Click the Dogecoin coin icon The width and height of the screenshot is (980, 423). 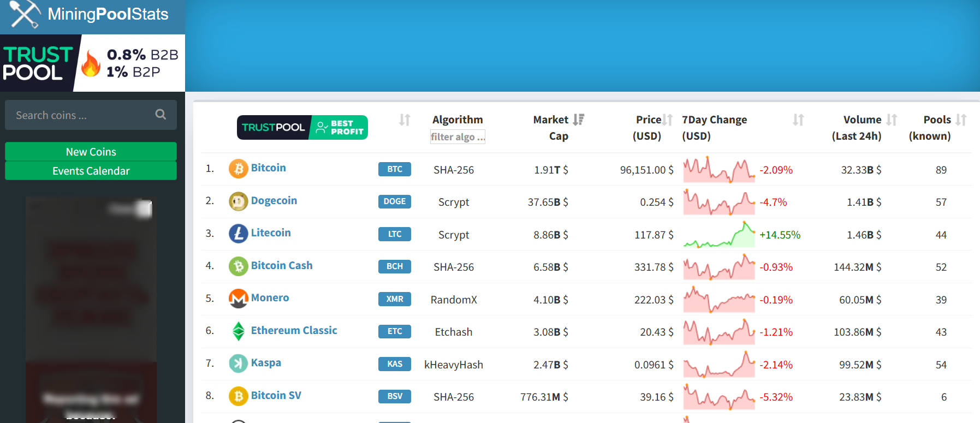coord(238,201)
